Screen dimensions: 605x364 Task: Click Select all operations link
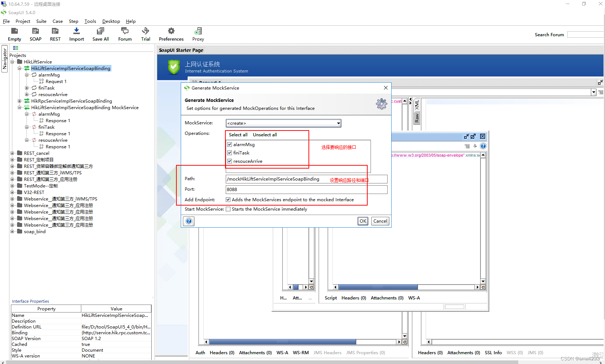pyautogui.click(x=238, y=135)
